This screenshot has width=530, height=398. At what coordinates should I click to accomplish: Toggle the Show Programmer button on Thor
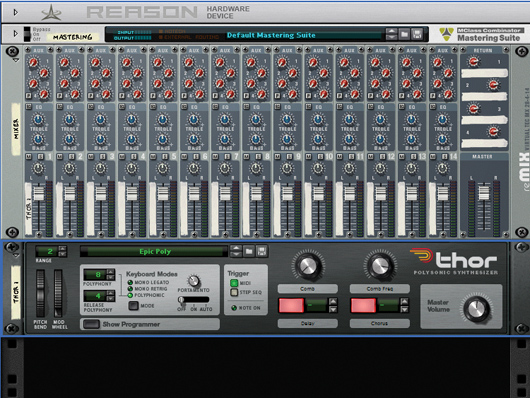[91, 324]
